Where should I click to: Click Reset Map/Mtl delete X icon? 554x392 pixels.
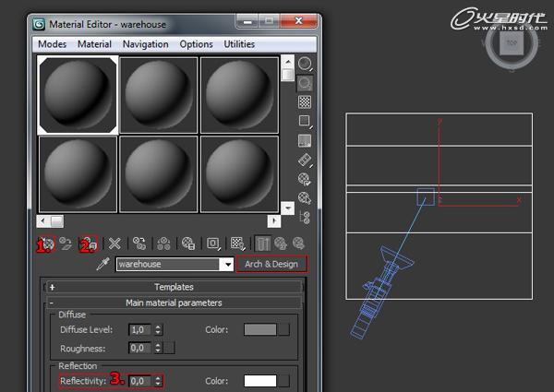(114, 244)
